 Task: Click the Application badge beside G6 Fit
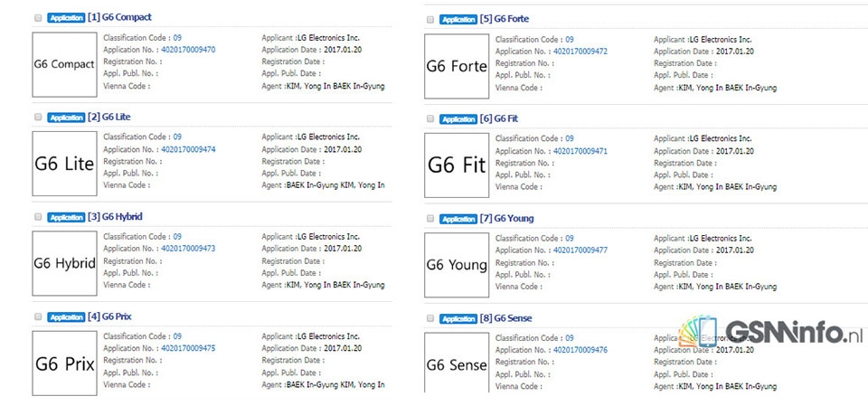pyautogui.click(x=458, y=119)
